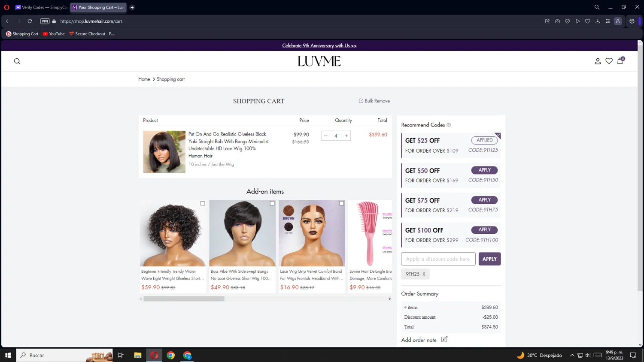Switch to the Verify Codes SimplyCodes tab
This screenshot has width=644, height=362.
41,7
